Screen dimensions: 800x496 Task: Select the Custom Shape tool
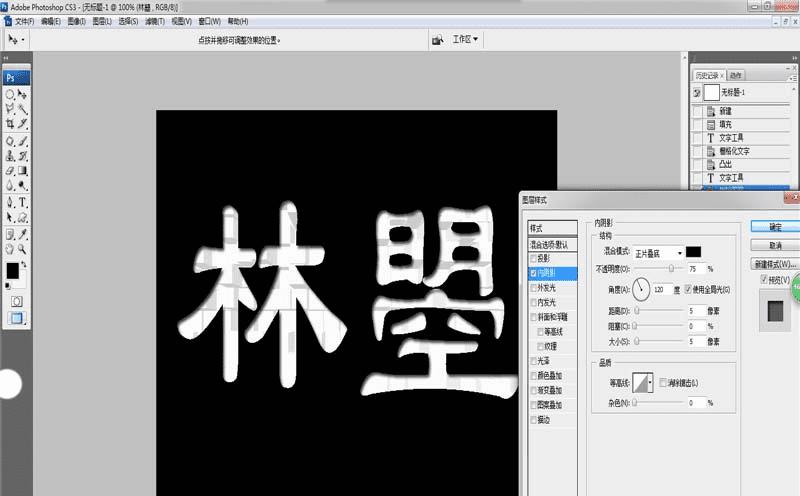click(22, 217)
